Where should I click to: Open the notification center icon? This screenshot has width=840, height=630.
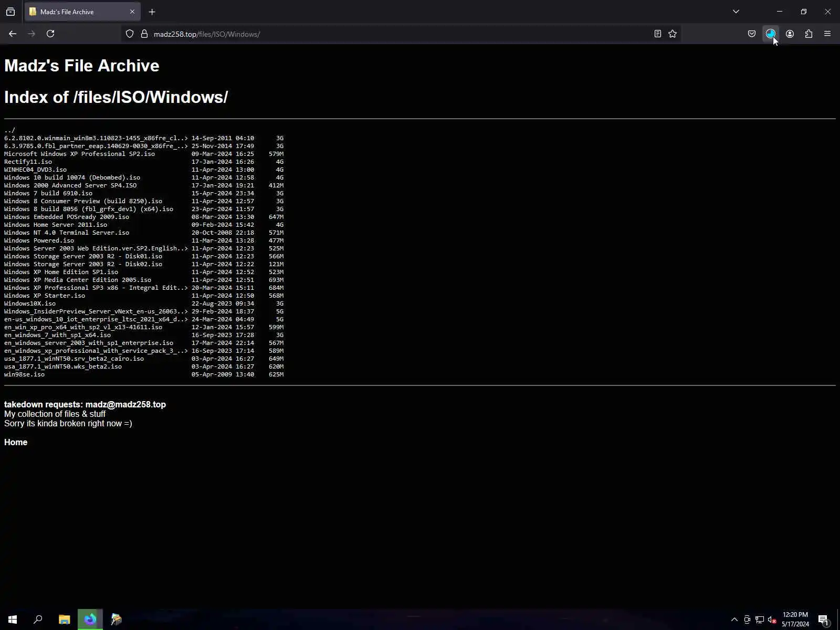[823, 620]
